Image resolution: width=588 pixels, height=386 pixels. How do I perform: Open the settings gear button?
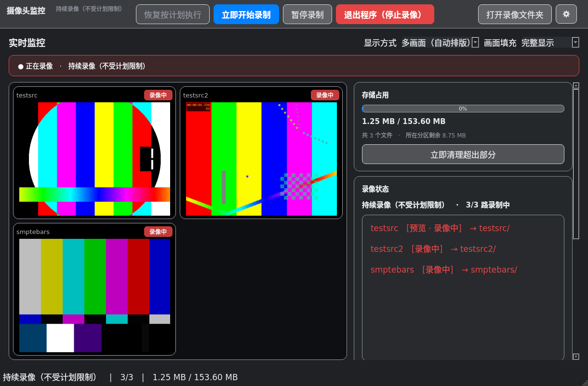tap(566, 14)
